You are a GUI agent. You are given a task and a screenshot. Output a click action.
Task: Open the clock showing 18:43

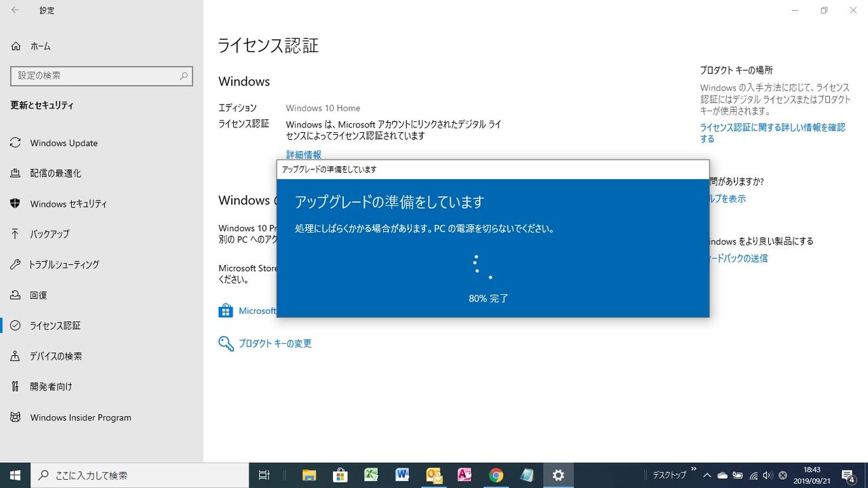click(811, 475)
